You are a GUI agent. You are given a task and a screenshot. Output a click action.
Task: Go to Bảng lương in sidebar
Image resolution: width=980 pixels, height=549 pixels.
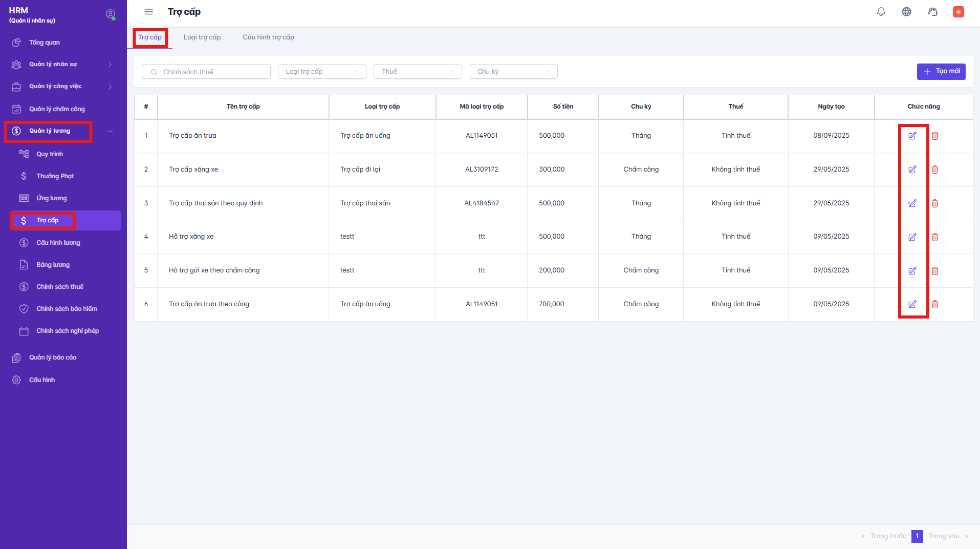(53, 265)
